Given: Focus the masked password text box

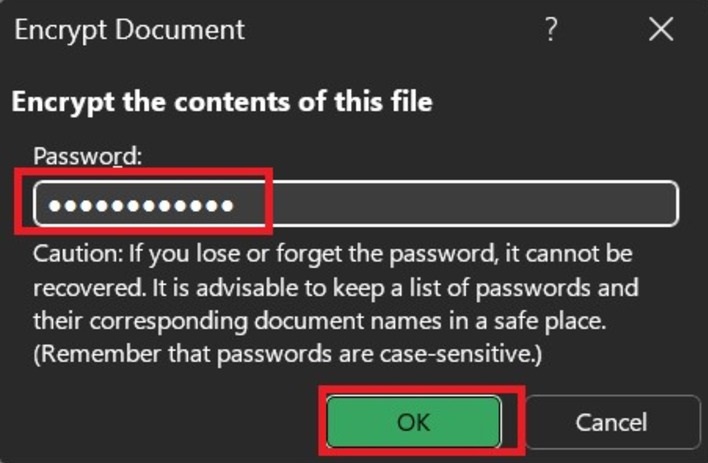Looking at the screenshot, I should [355, 205].
